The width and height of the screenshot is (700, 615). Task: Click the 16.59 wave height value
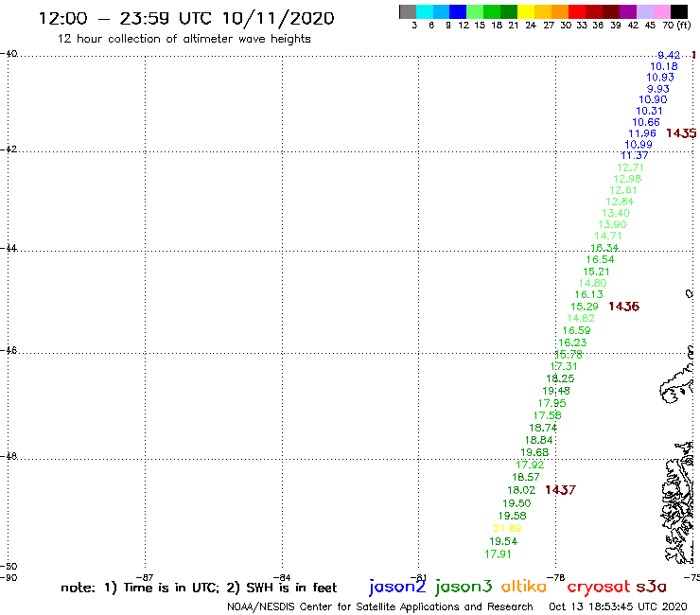point(576,330)
